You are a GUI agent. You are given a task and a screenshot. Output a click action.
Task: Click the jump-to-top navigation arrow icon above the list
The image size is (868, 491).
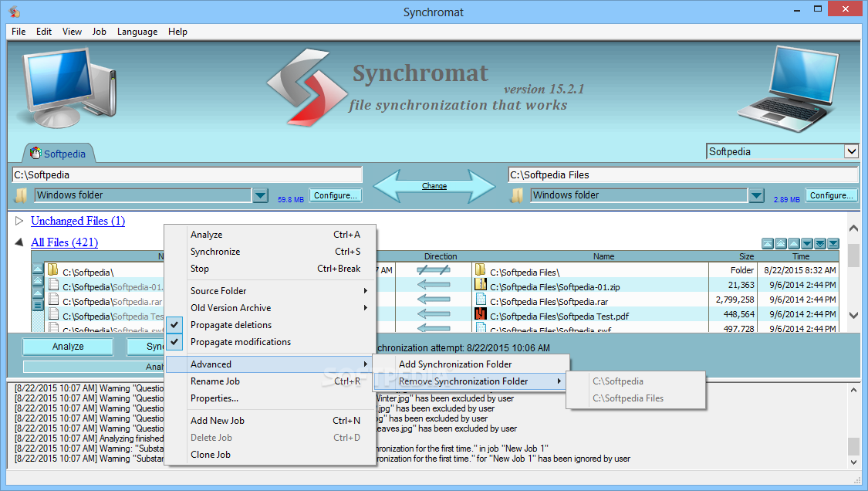click(x=767, y=244)
